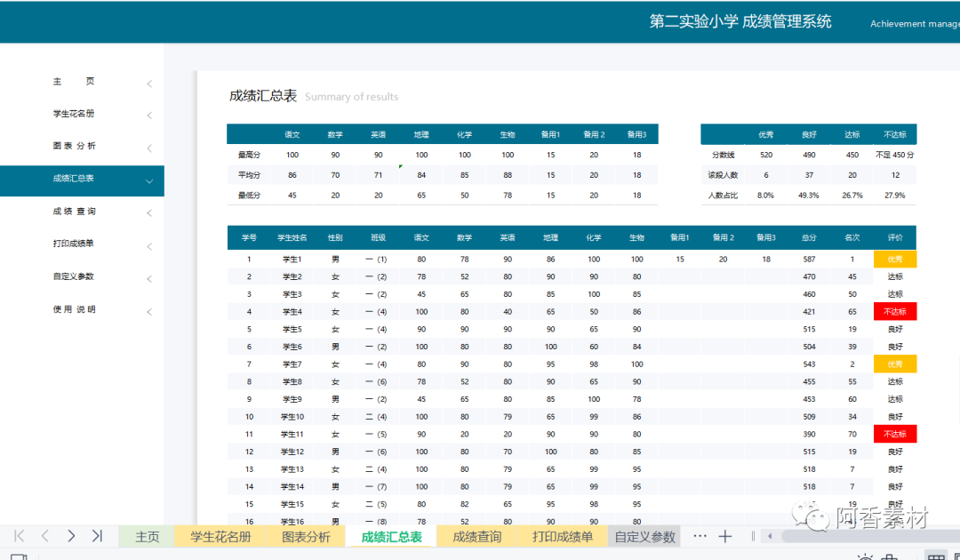
Task: Open 学生花名册 from the left sidebar
Action: point(74,114)
